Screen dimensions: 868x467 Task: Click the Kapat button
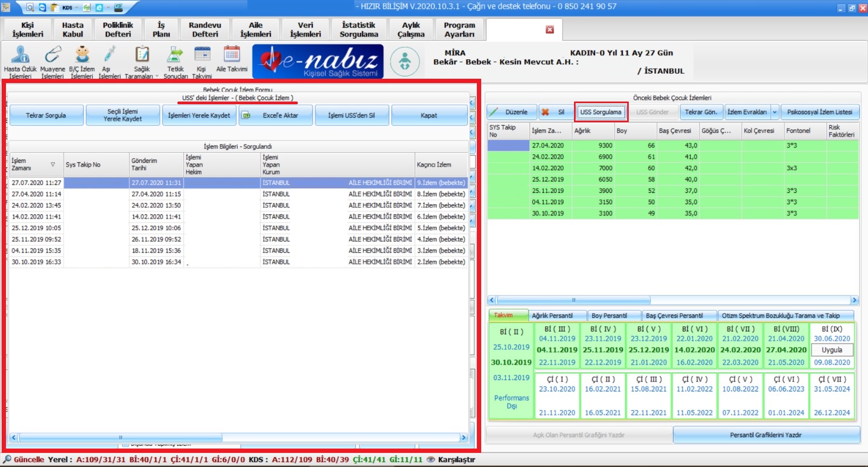pyautogui.click(x=429, y=115)
